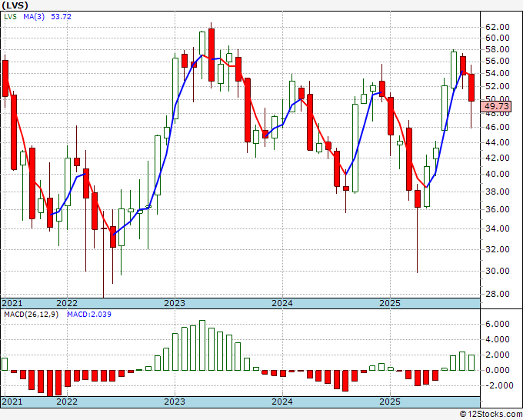Click the 52.00 price axis label
Screen dimensions: 523x420
pyautogui.click(x=498, y=86)
